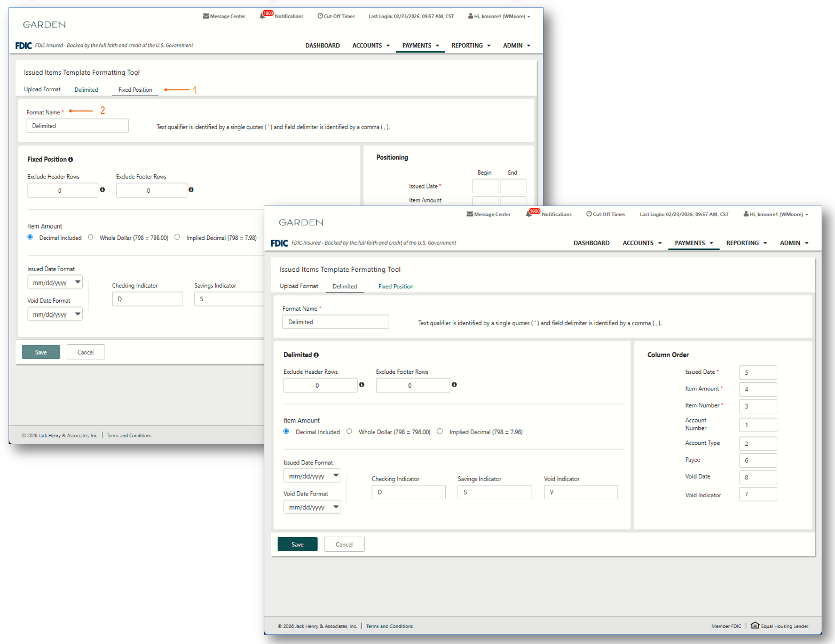Viewport: 835px width, 644px height.
Task: Open the REPORTING dropdown menu in the front window
Action: [x=746, y=243]
